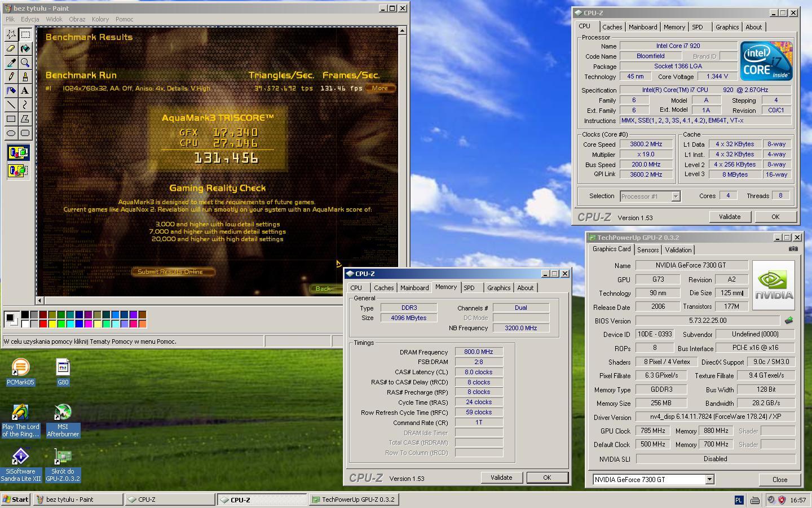This screenshot has height=508, width=812.
Task: Pick the Eraser tool in Paint
Action: pos(11,49)
